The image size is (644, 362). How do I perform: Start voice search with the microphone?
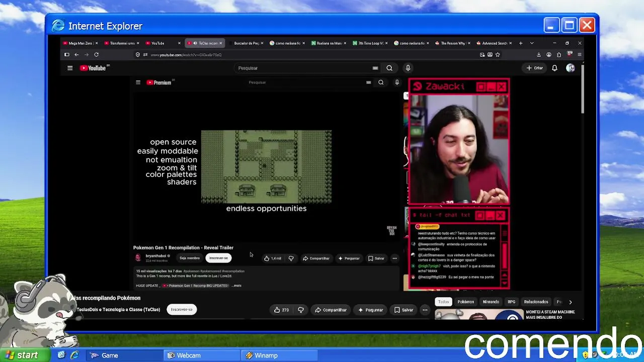(408, 68)
